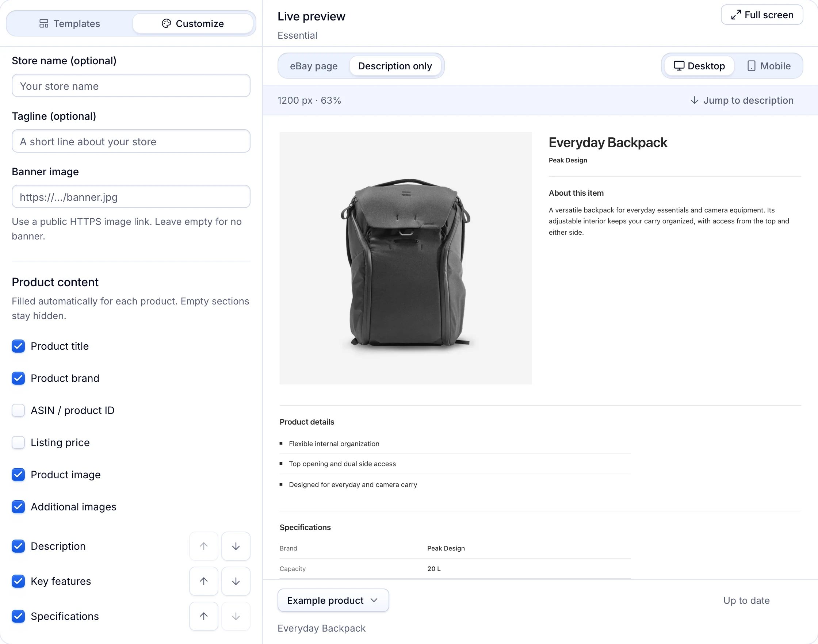Move Description section down
This screenshot has width=818, height=644.
click(236, 546)
